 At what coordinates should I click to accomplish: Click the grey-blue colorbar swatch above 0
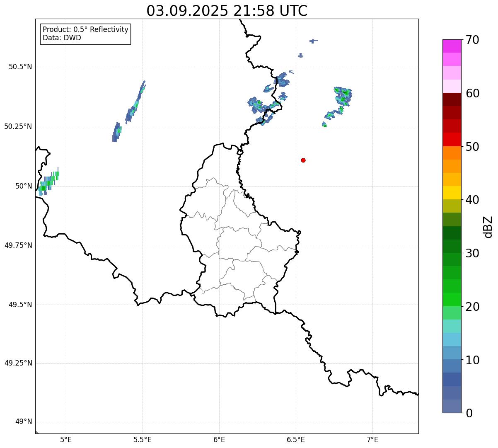pos(452,406)
